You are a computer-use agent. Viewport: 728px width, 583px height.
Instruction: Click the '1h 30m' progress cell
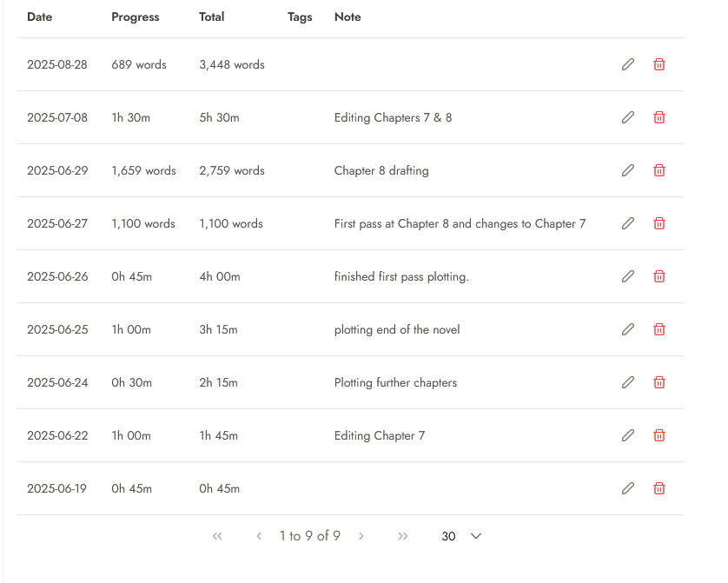tap(131, 117)
